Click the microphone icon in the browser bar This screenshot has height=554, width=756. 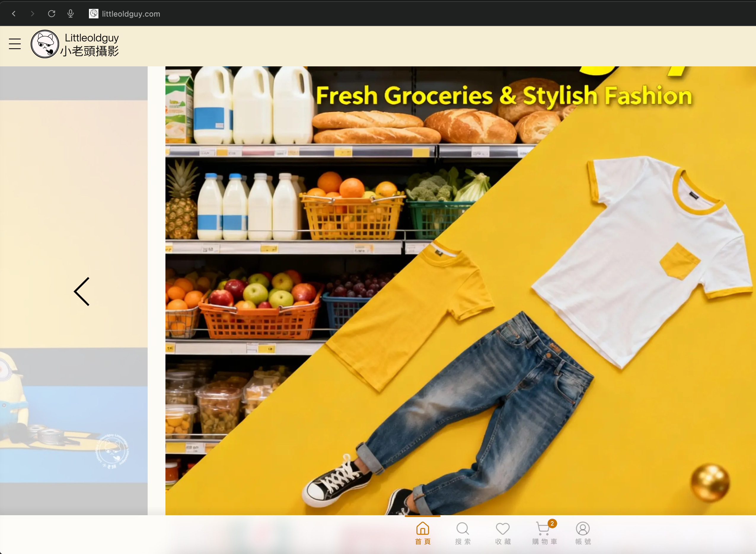tap(71, 14)
